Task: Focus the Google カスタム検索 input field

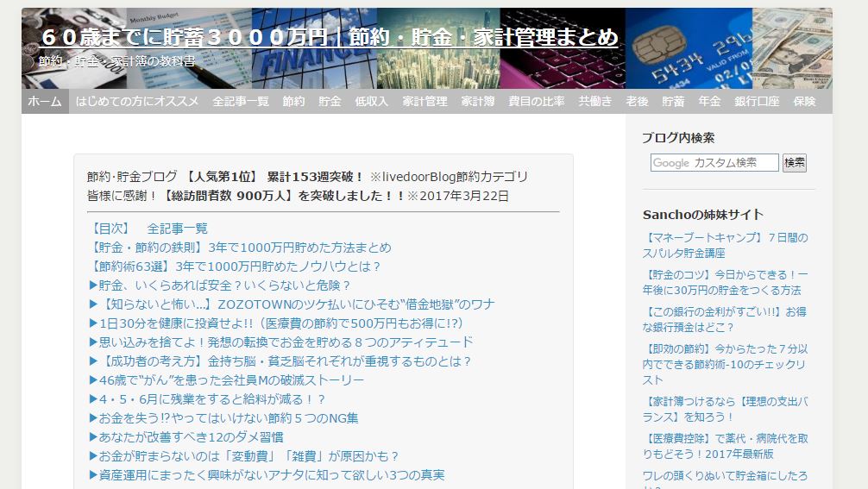Action: [714, 163]
